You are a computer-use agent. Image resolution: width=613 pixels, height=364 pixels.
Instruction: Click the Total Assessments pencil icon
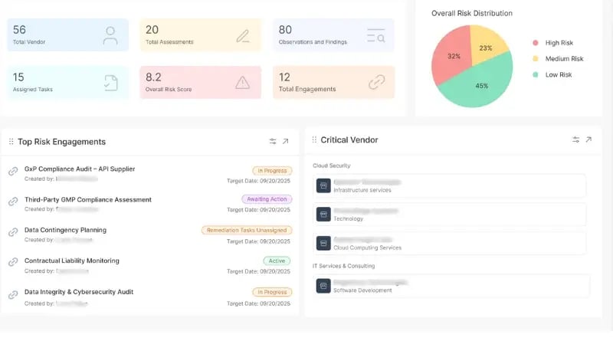point(243,35)
